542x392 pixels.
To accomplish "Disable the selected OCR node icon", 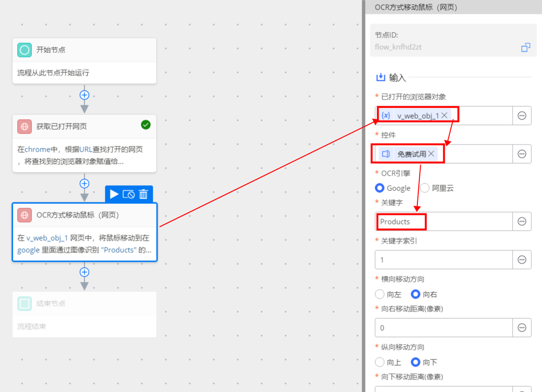I will (x=128, y=194).
